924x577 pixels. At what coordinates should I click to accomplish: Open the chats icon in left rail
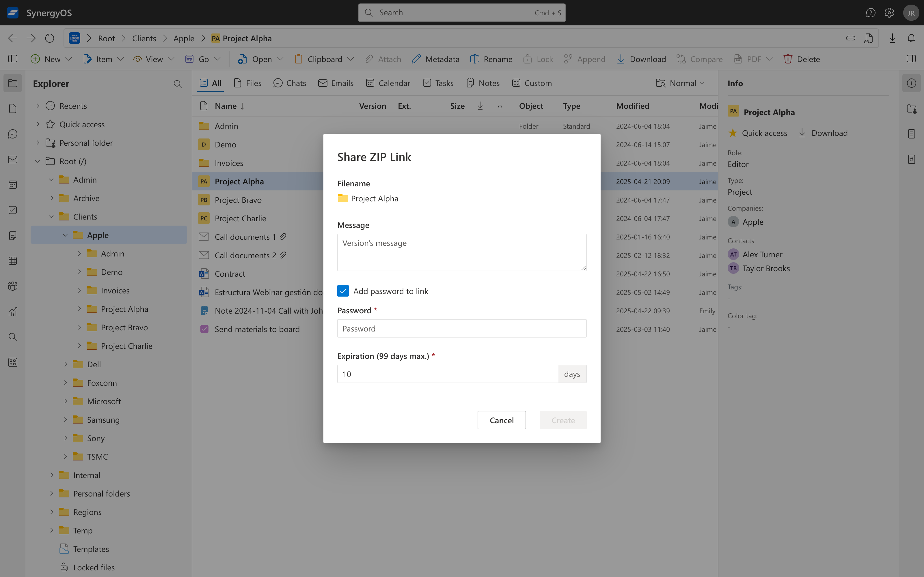(x=13, y=134)
